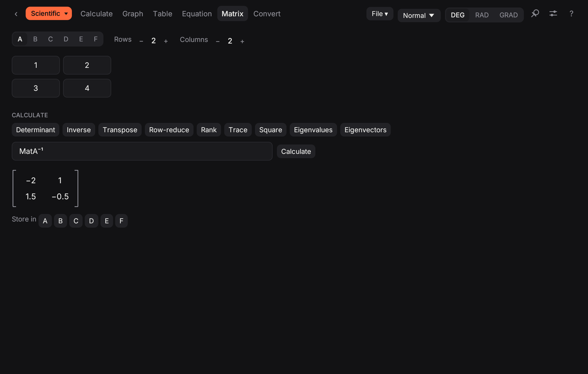The width and height of the screenshot is (588, 374).
Task: Click the Trace operation button
Action: tap(238, 130)
